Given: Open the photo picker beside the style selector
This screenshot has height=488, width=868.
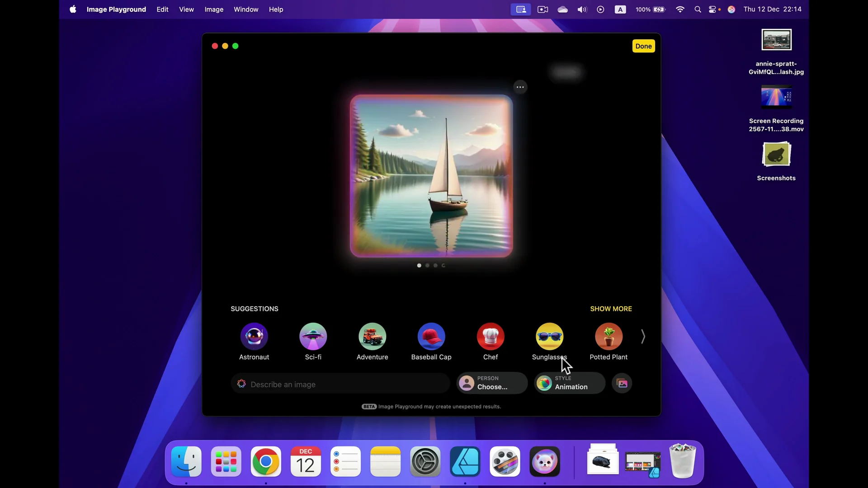Looking at the screenshot, I should pos(622,383).
